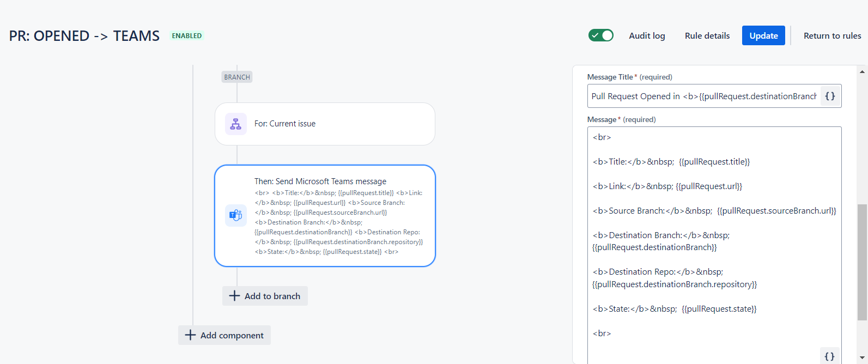This screenshot has height=364, width=868.
Task: Click smart value braces icon in Message Title
Action: pos(830,96)
